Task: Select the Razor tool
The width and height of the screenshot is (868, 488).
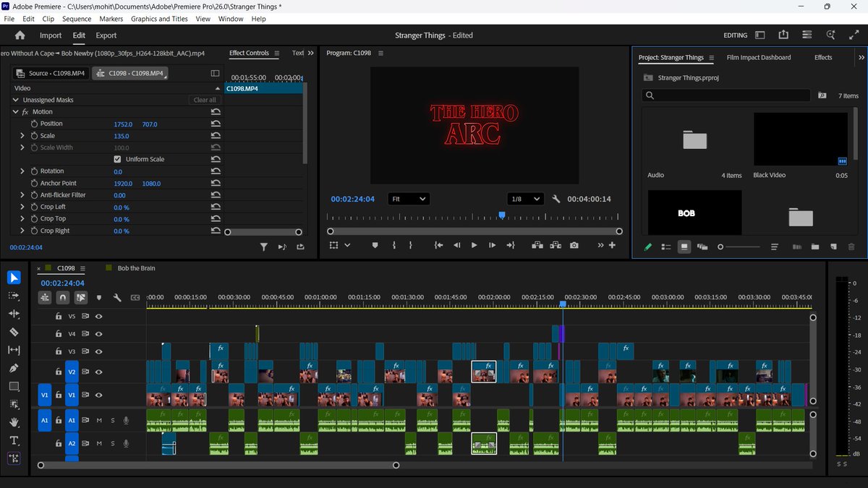Action: (x=14, y=332)
